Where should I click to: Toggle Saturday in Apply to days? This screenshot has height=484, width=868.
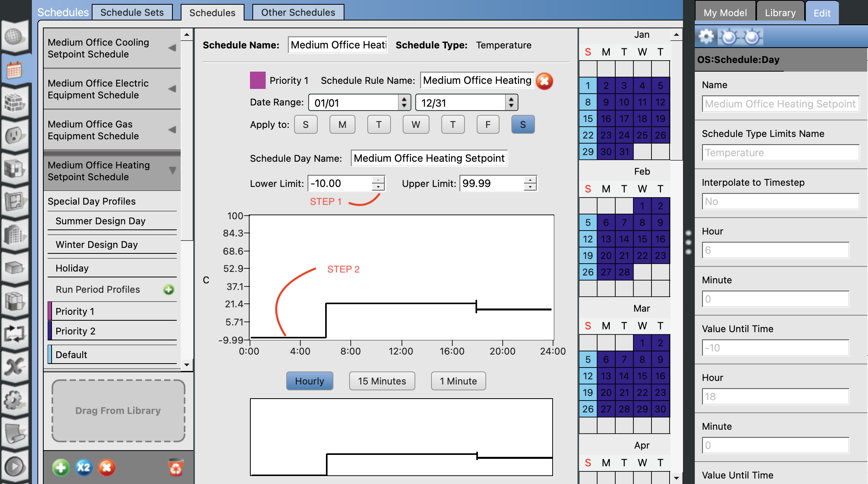(x=523, y=125)
